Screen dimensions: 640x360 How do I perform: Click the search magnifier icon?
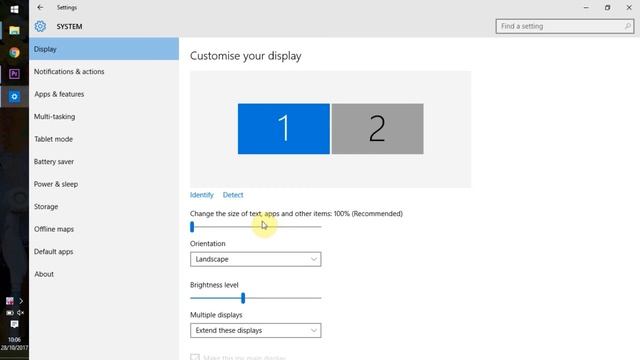[627, 26]
